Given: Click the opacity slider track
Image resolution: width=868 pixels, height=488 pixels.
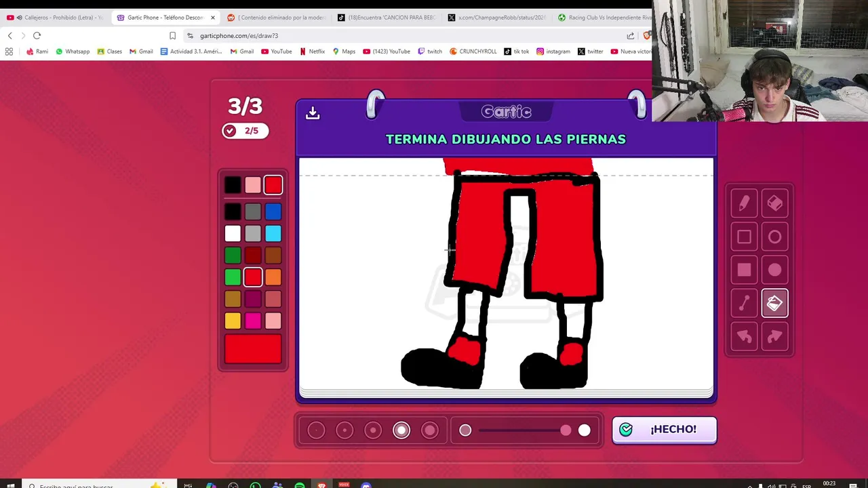Looking at the screenshot, I should [522, 430].
